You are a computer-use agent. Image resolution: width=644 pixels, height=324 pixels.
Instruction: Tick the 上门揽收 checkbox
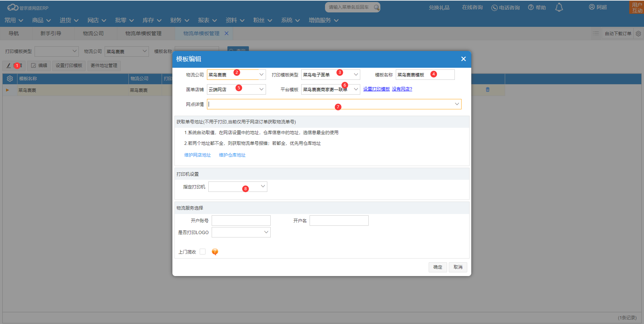[x=203, y=252]
